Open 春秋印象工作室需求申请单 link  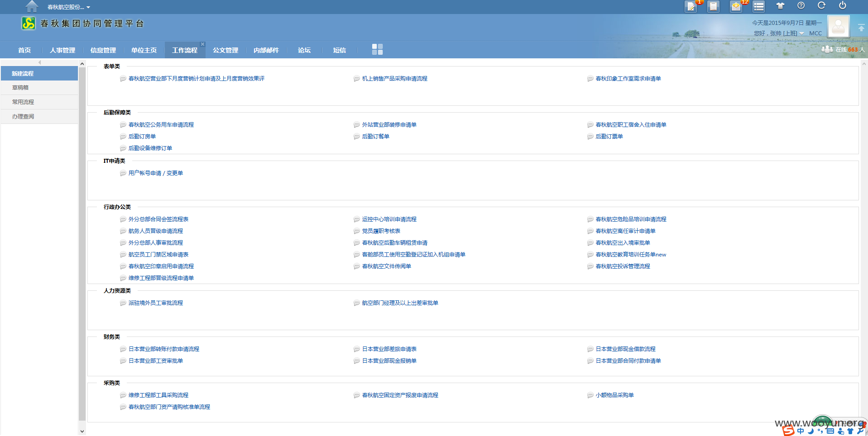(x=628, y=79)
